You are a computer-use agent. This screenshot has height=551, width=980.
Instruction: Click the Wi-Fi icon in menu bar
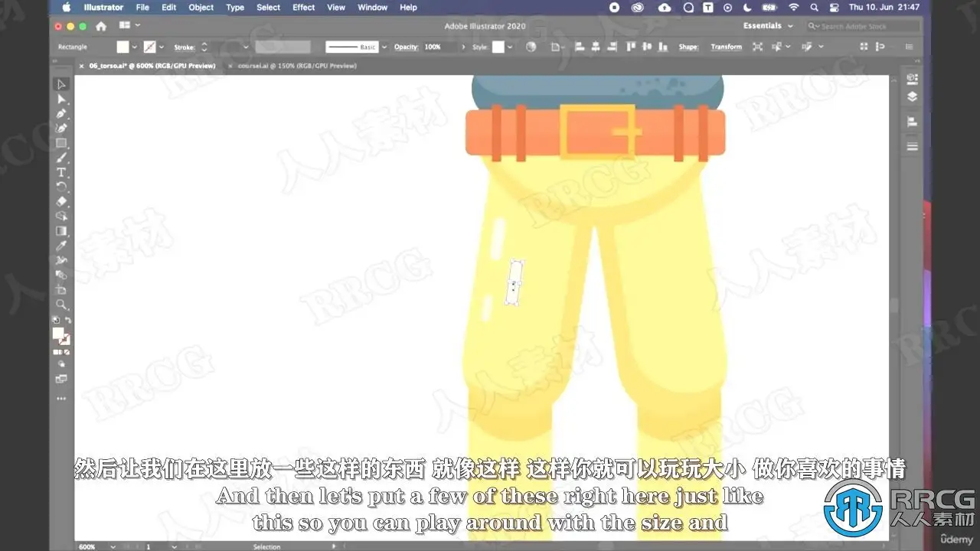[x=793, y=8]
